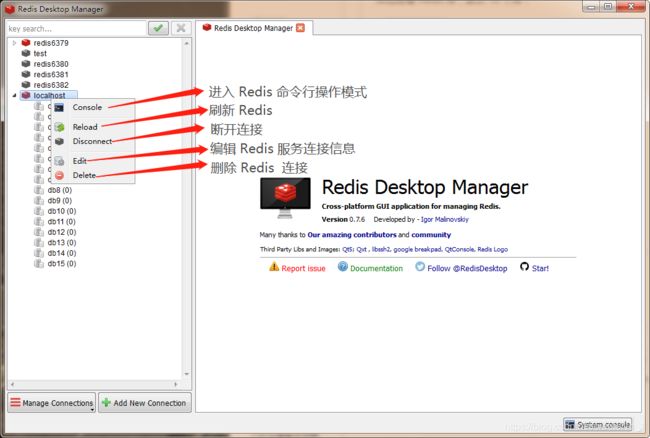Screen dimensions: 650x438
Task: Click in the key search field
Action: [76, 29]
